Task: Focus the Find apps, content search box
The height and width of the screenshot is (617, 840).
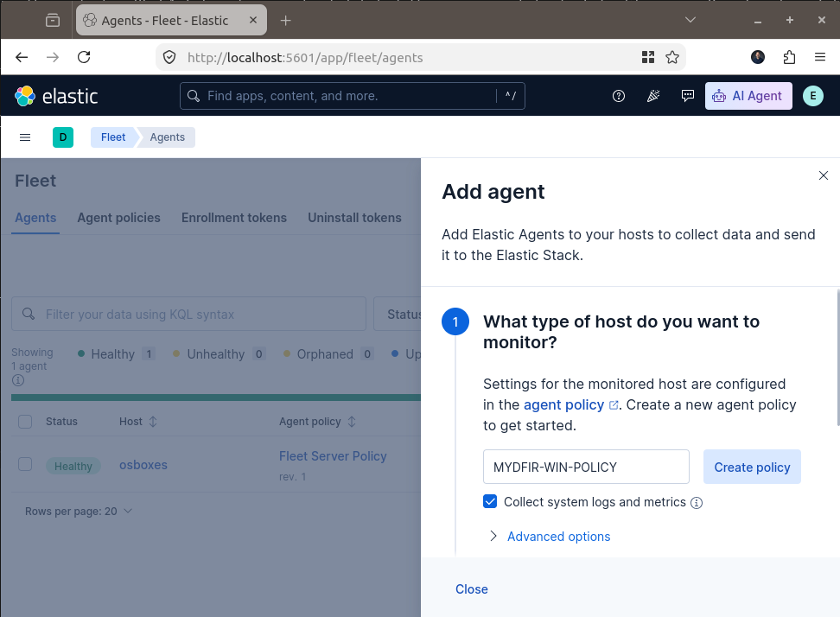Action: [x=352, y=96]
